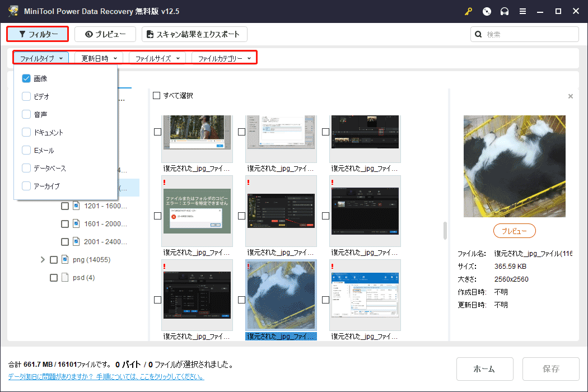Click the MiniTool app logo icon
Image resolution: width=588 pixels, height=392 pixels.
tap(13, 11)
